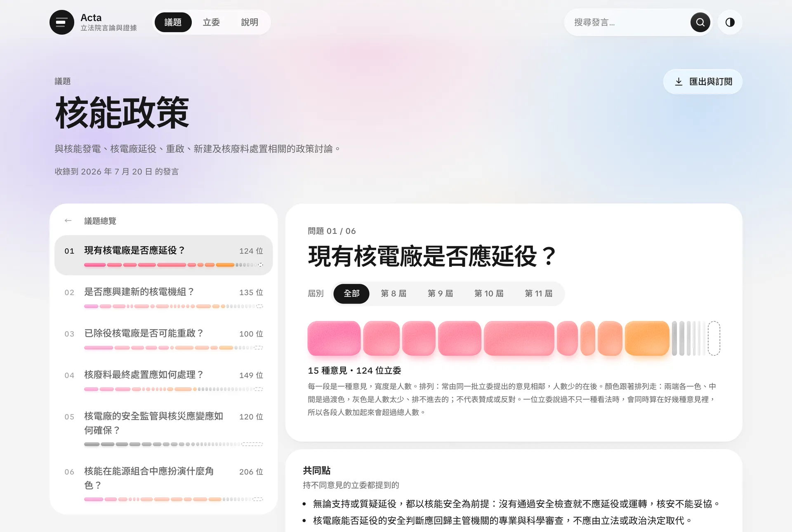
Task: Filter by 第 10 屆
Action: click(489, 294)
